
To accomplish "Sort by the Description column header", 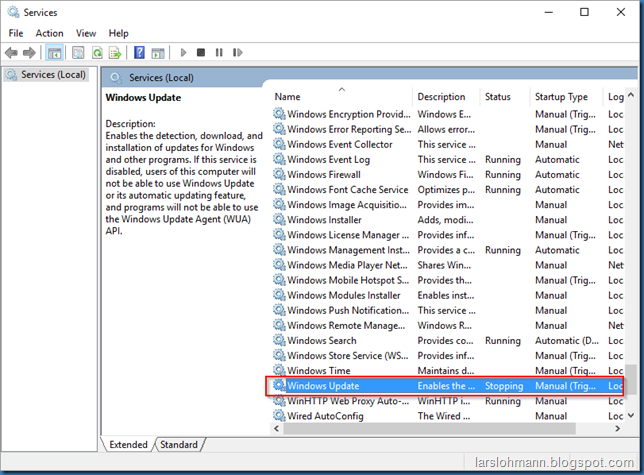I will pos(446,96).
